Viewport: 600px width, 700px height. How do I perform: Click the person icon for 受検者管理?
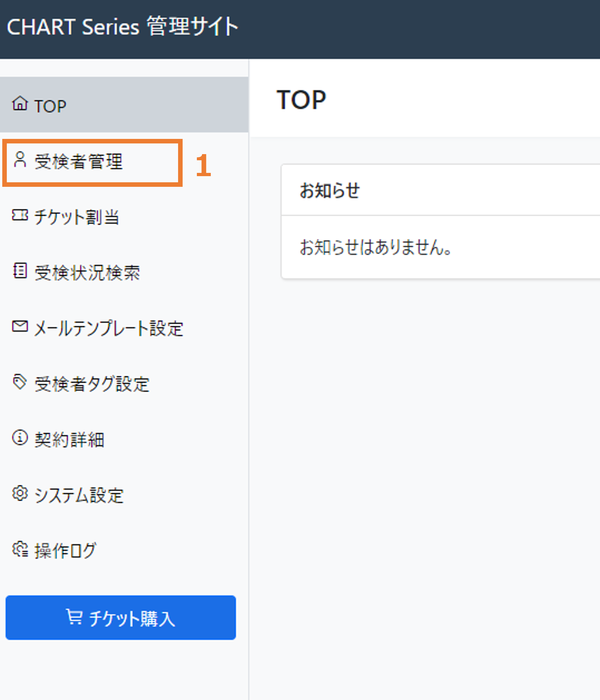20,160
